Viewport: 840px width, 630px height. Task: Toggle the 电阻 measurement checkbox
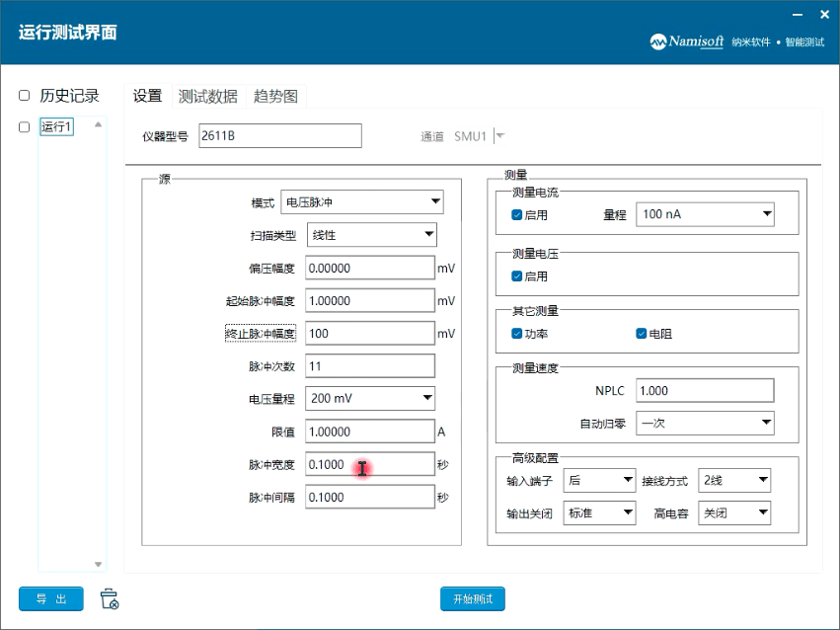pos(642,334)
